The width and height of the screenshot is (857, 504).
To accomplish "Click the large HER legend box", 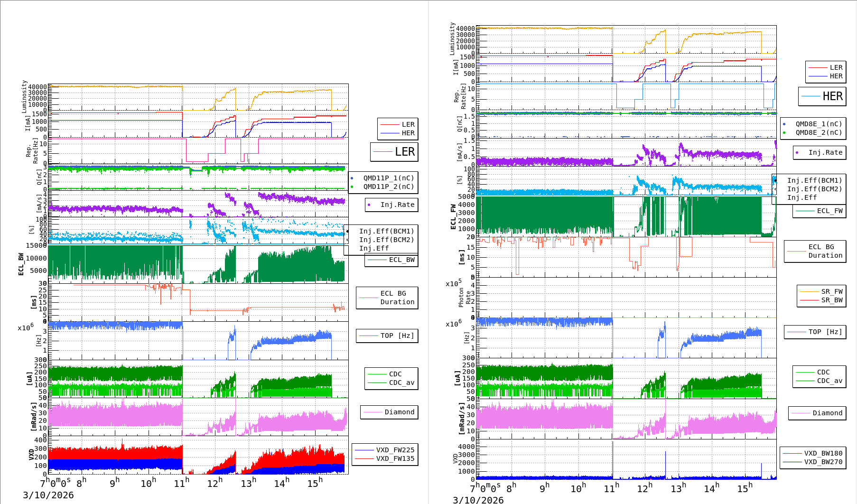I will click(822, 96).
